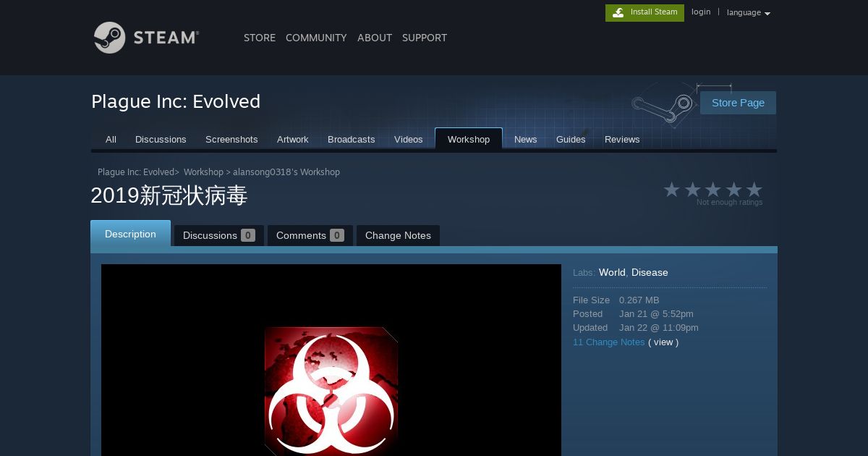Open the language dropdown

coord(748,12)
